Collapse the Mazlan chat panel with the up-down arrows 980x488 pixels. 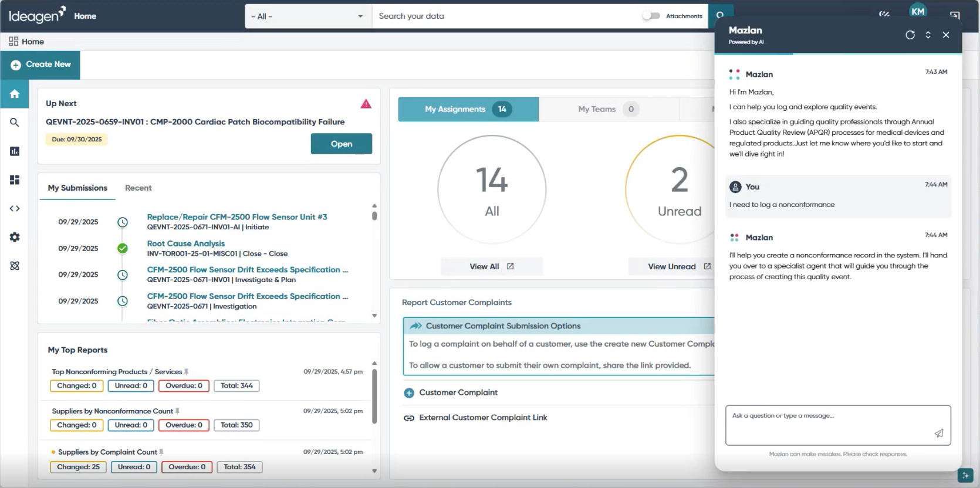928,35
